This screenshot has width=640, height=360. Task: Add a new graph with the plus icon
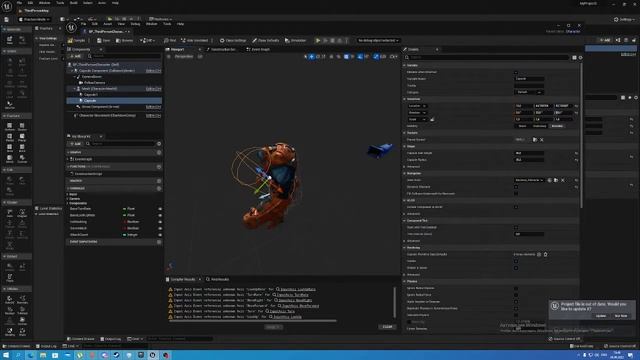pyautogui.click(x=159, y=152)
